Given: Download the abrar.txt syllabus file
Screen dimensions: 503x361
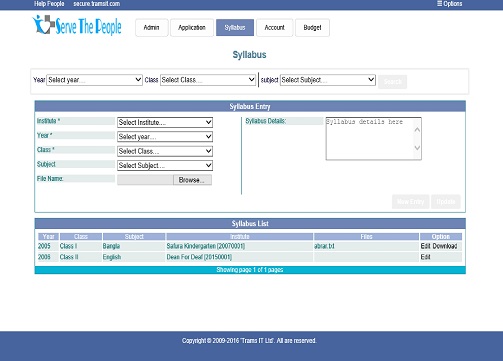Looking at the screenshot, I should coord(445,246).
